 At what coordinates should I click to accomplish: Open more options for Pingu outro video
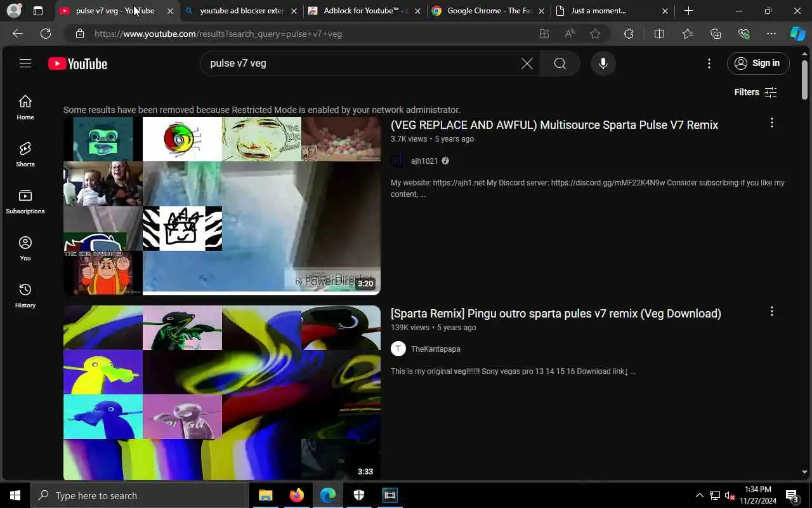pyautogui.click(x=772, y=311)
